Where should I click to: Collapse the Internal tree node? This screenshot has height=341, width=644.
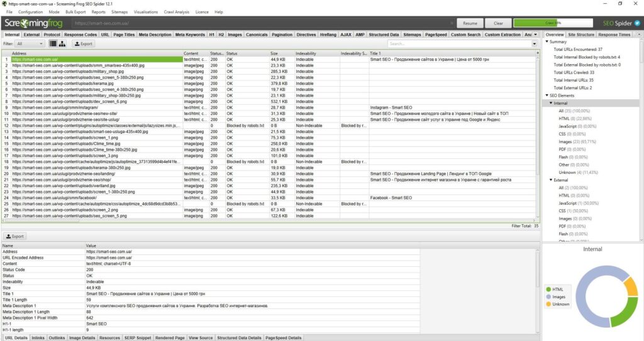coord(551,103)
